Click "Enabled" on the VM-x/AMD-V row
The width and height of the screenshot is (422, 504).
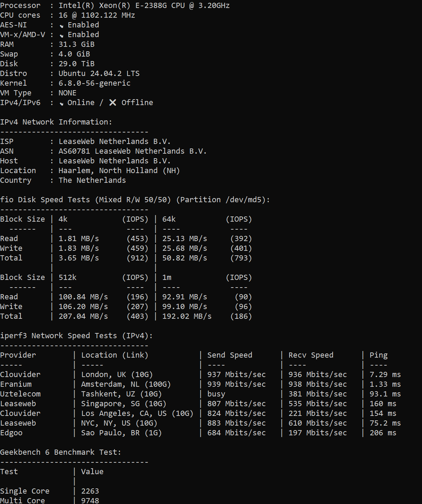pyautogui.click(x=83, y=35)
